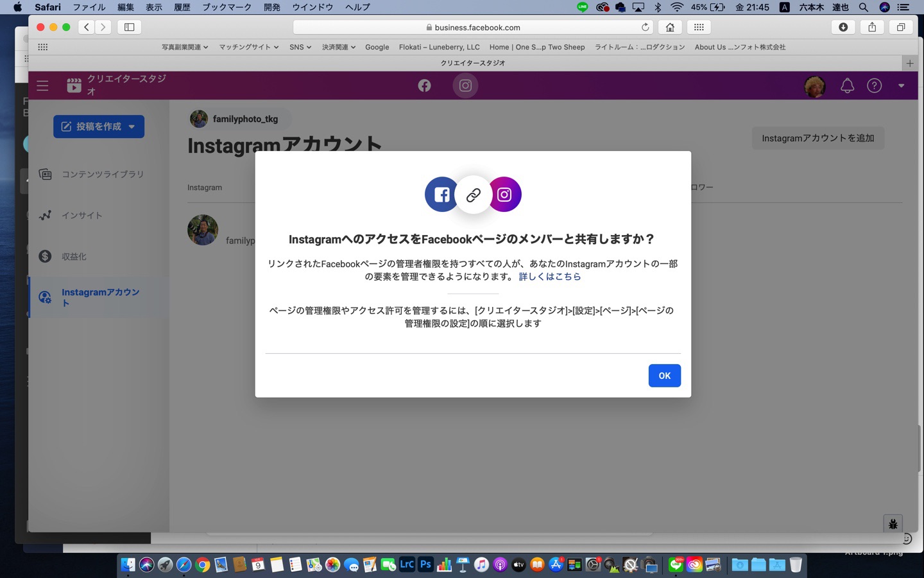Launch Photoshop from the Dock

click(425, 565)
